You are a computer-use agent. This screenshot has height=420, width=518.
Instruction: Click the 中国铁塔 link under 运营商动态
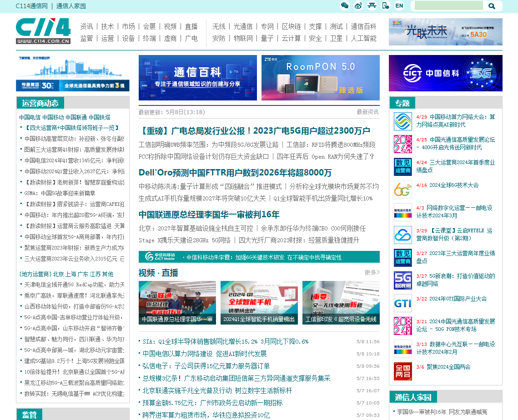[x=100, y=117]
